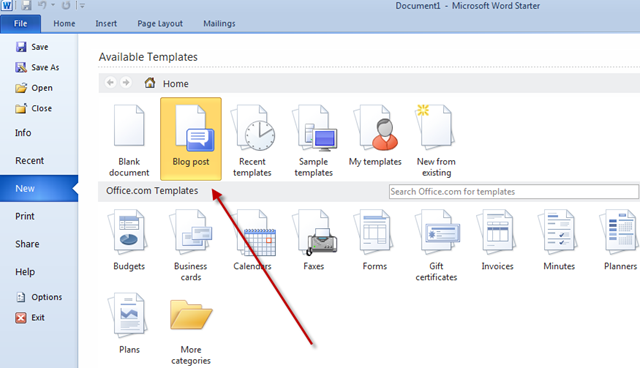The image size is (640, 368).
Task: Select Print in the backstage sidebar
Action: click(x=25, y=216)
